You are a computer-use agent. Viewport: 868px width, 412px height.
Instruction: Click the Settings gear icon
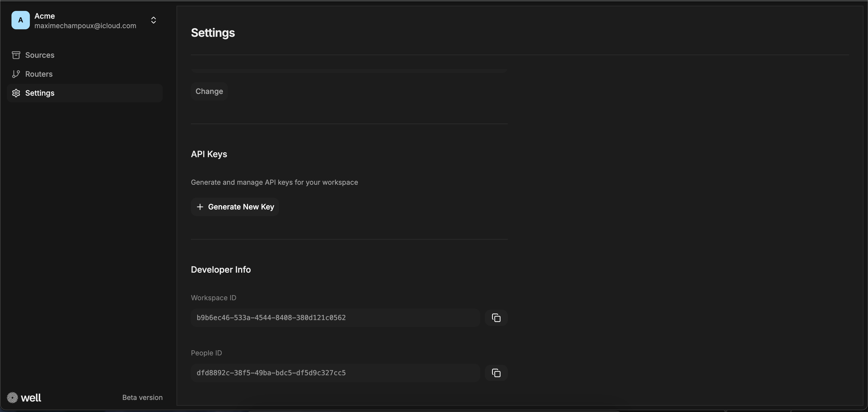(16, 93)
